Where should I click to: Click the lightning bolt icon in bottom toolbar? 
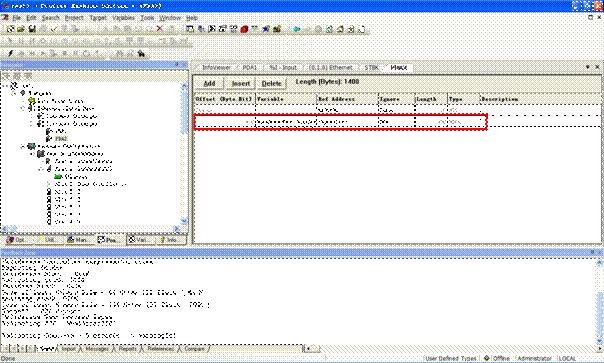click(10, 54)
